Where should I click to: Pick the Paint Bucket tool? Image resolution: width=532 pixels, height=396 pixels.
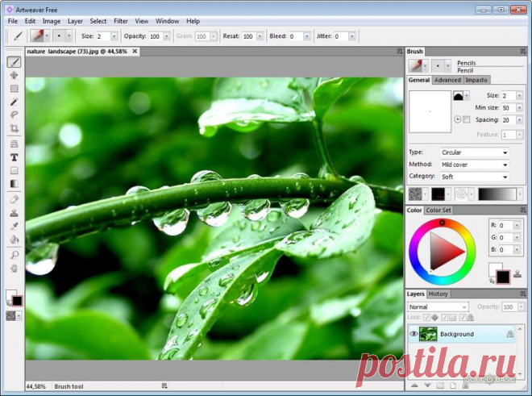click(14, 240)
